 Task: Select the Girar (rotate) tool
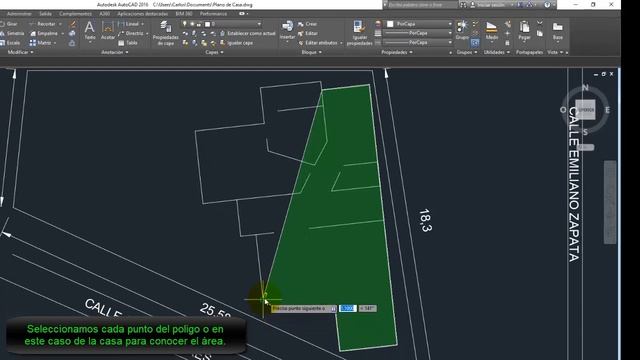click(9, 24)
